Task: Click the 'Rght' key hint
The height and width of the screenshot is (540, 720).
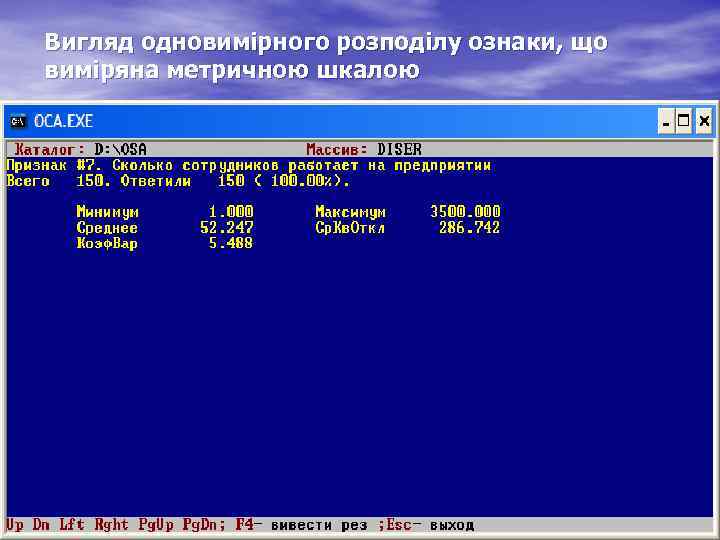Action: pyautogui.click(x=112, y=524)
